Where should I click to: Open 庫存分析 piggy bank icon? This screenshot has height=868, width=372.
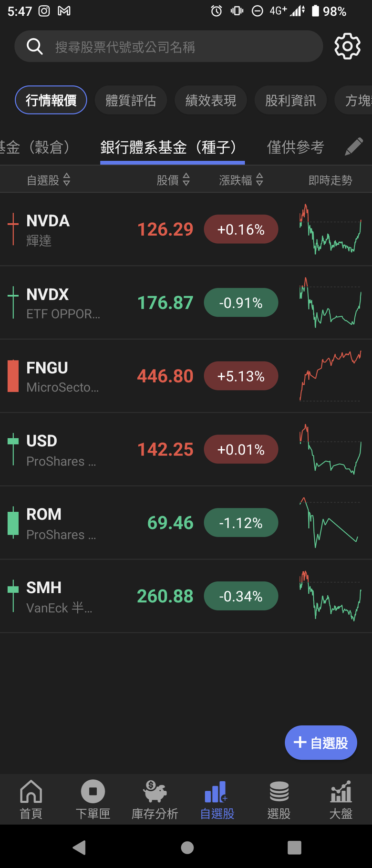[x=155, y=793]
